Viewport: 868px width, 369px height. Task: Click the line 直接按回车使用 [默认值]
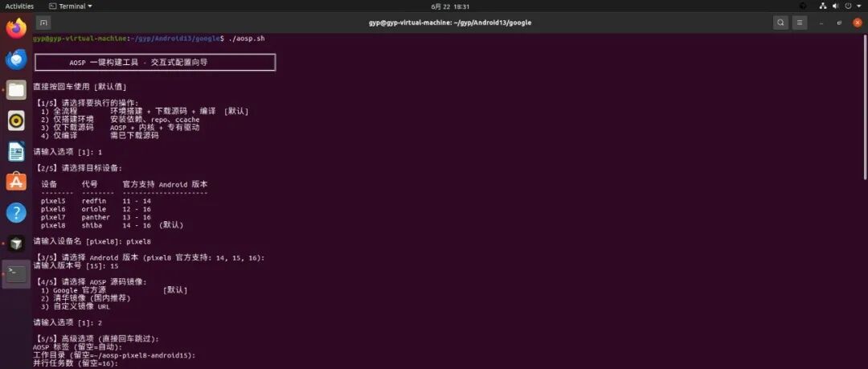[x=80, y=87]
